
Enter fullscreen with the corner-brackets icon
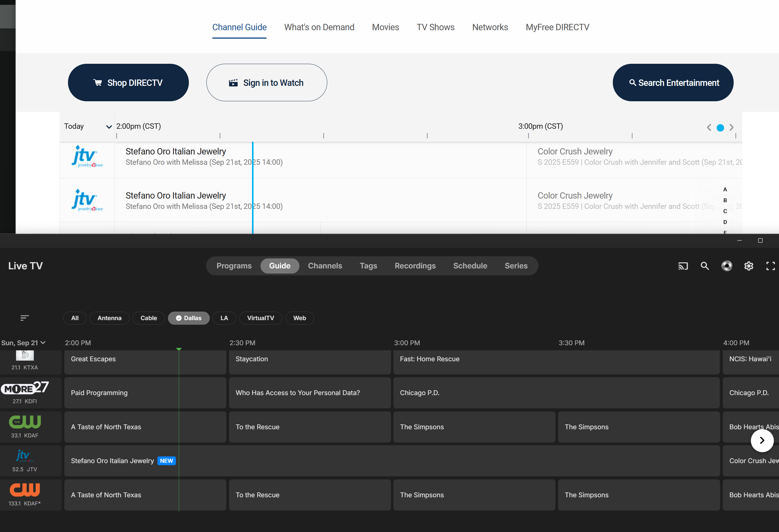pyautogui.click(x=770, y=266)
